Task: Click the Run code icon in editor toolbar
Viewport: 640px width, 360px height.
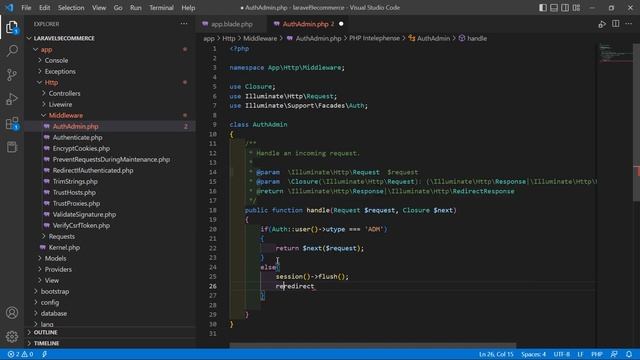Action: [602, 24]
